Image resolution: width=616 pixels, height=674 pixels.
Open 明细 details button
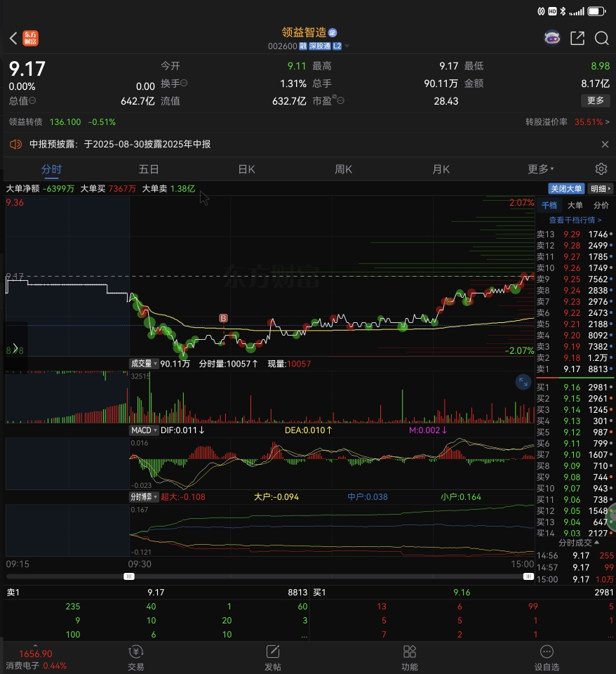(601, 189)
